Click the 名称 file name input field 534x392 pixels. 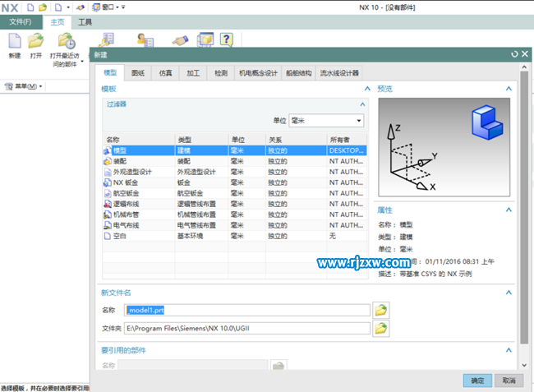click(x=247, y=311)
